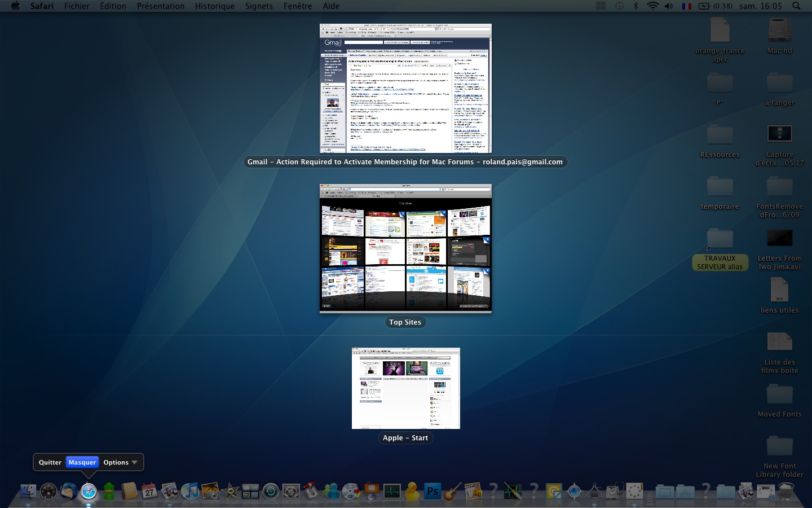Click the battery status (0:38) indicator
The width and height of the screenshot is (812, 508).
coord(715,6)
